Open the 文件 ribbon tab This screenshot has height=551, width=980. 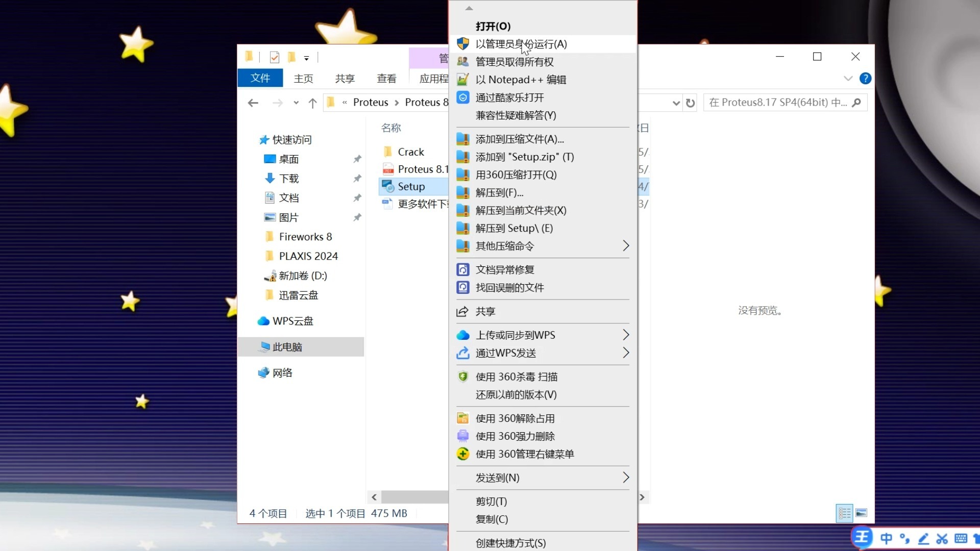pyautogui.click(x=260, y=78)
